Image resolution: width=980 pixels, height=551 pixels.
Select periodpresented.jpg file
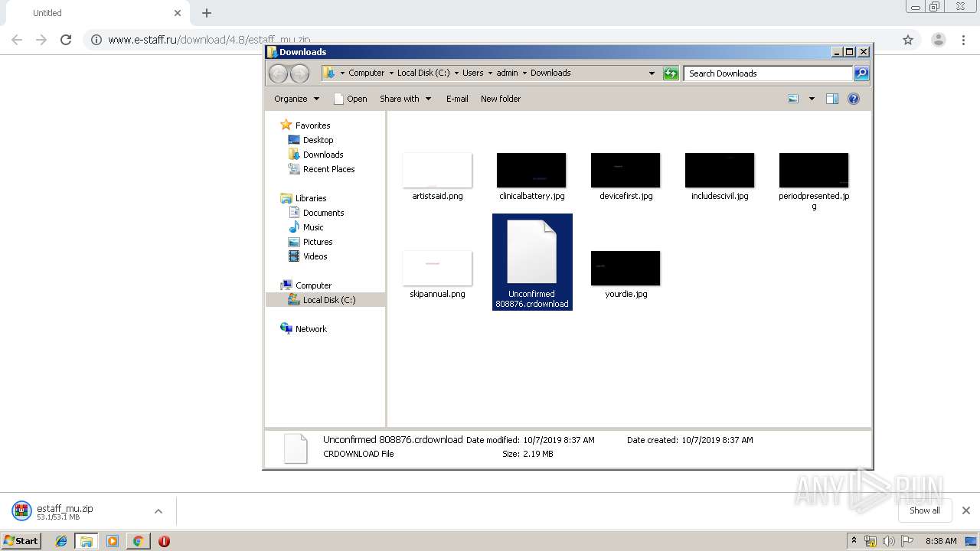(x=814, y=181)
